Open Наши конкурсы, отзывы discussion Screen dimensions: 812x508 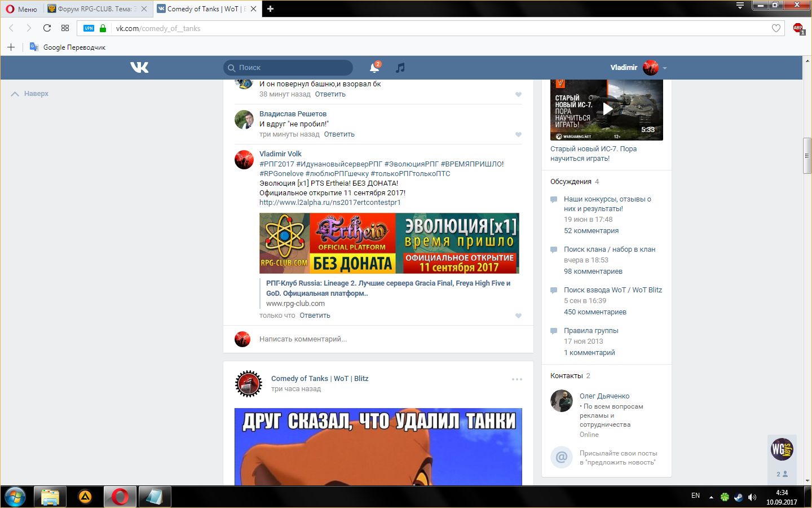tap(607, 204)
